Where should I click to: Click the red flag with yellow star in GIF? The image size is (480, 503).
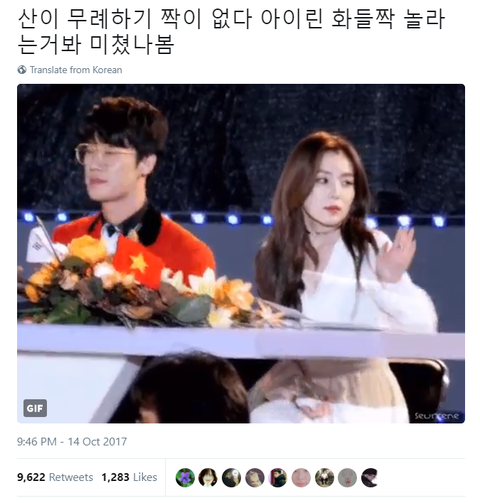coord(139,262)
